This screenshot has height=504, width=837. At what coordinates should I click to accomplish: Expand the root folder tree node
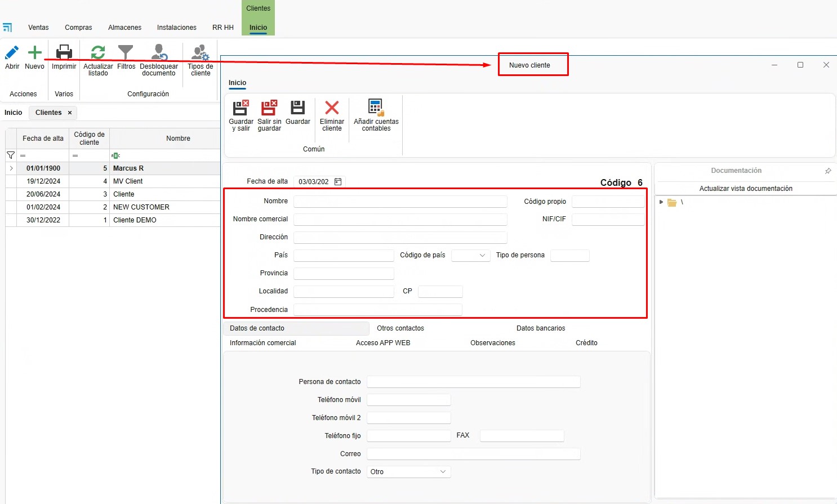[x=661, y=202]
